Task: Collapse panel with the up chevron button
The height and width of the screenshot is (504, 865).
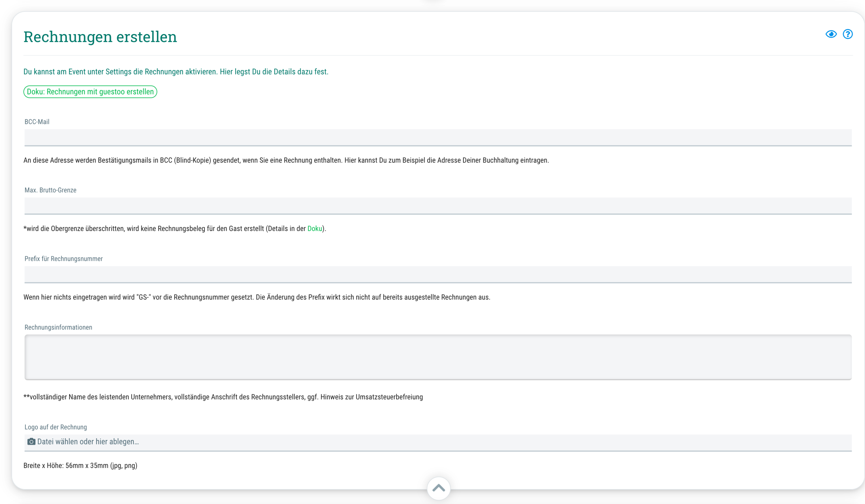Action: coord(439,488)
